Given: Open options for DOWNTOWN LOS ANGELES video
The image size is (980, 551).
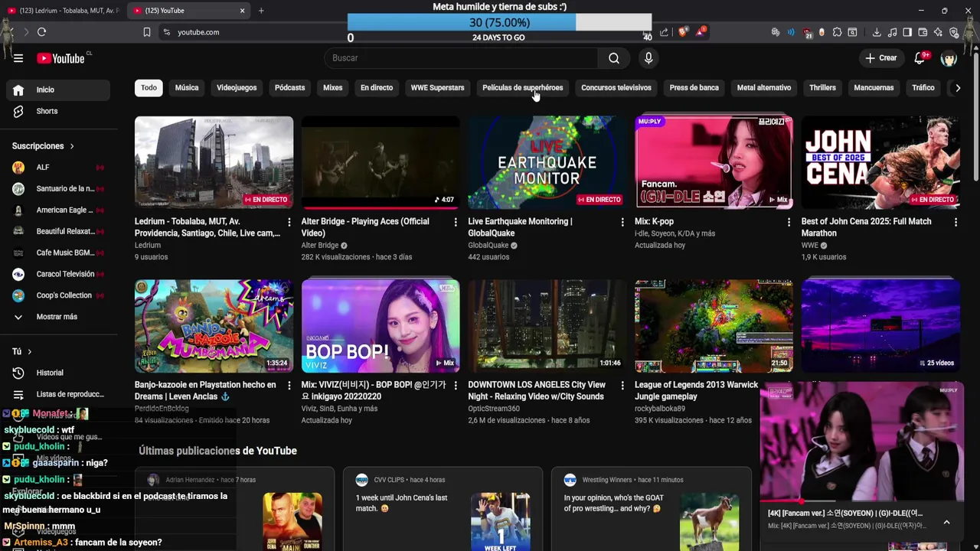Looking at the screenshot, I should pos(622,386).
